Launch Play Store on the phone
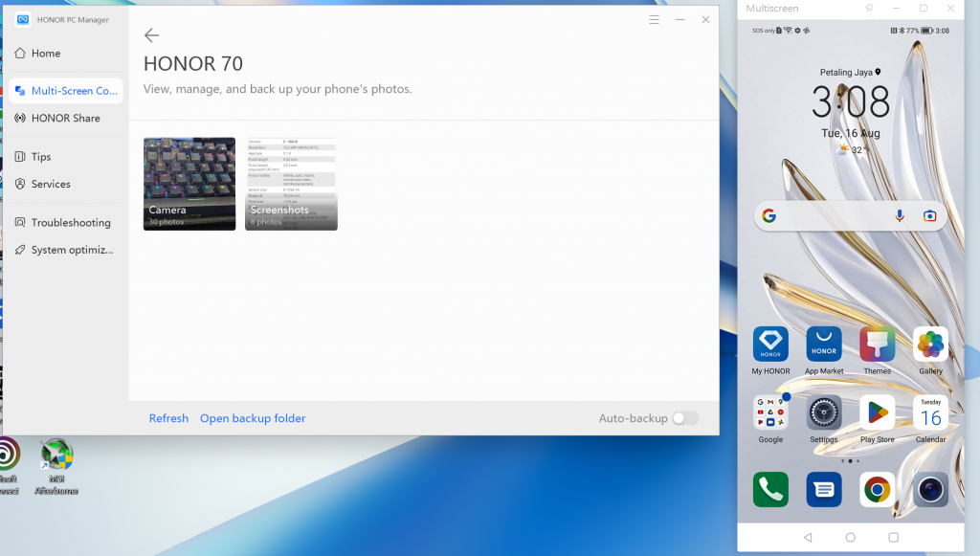The height and width of the screenshot is (556, 980). [877, 412]
